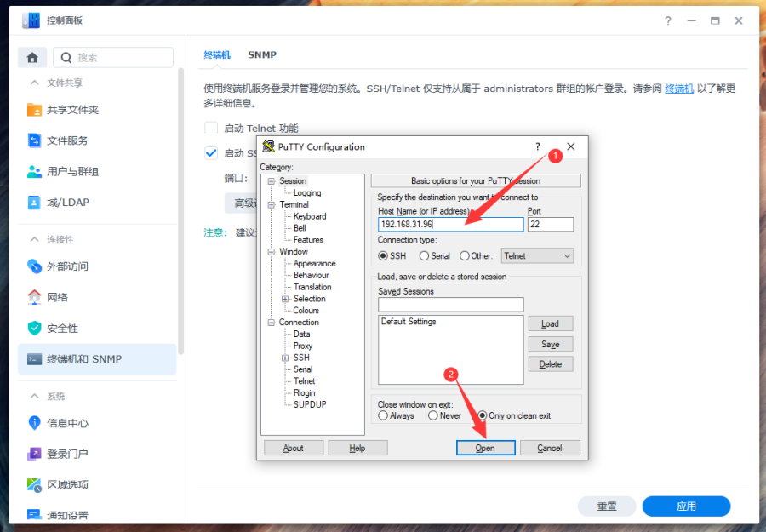766x532 pixels.
Task: Select Only on clean exit radio
Action: tap(483, 415)
